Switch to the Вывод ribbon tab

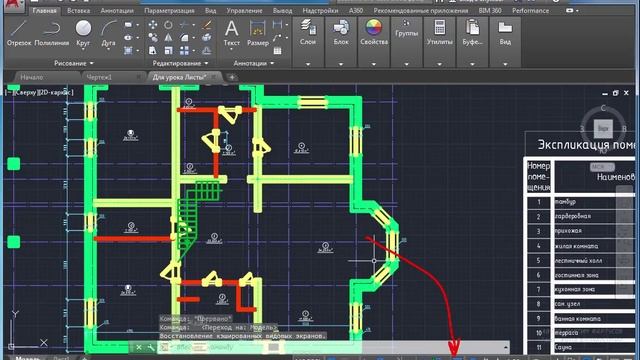282,11
